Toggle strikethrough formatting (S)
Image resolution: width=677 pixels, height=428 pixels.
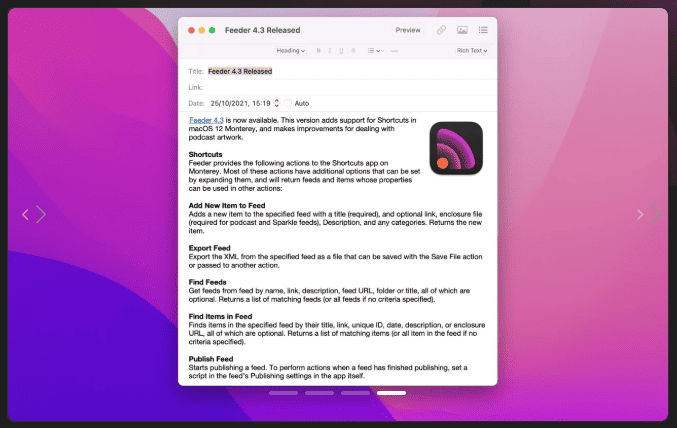[x=353, y=51]
